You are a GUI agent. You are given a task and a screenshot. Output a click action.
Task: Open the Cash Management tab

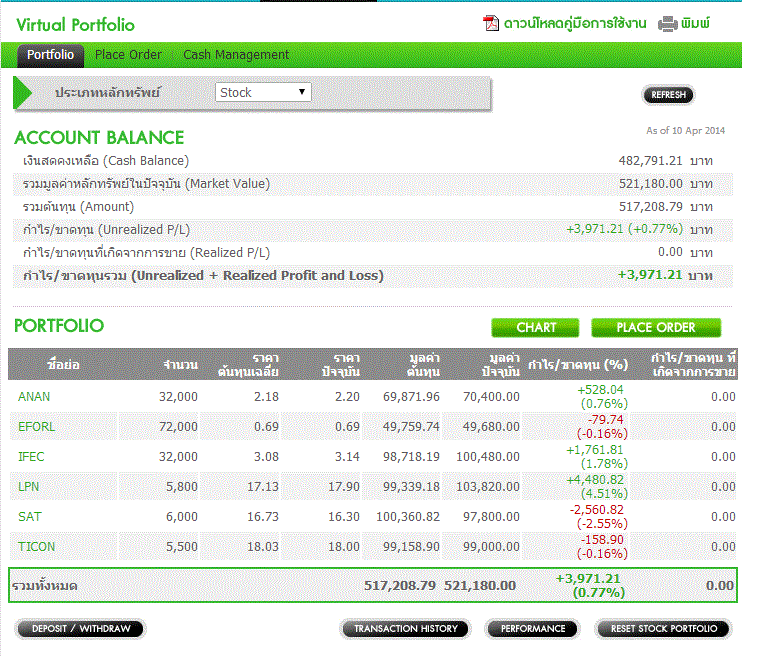[236, 55]
